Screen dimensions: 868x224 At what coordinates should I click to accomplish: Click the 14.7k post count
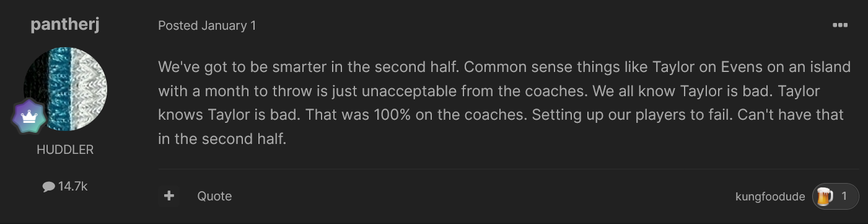click(x=72, y=186)
